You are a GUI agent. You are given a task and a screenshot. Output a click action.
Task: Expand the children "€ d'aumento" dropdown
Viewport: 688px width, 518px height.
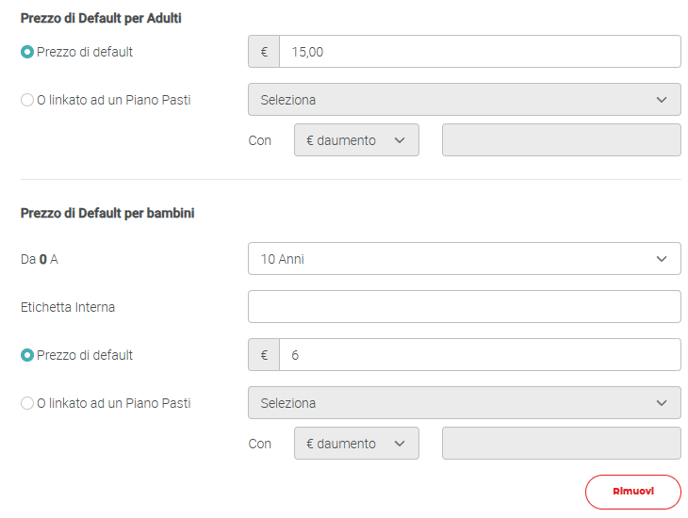click(356, 443)
